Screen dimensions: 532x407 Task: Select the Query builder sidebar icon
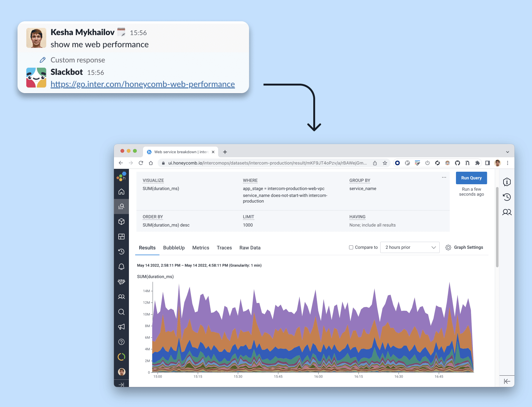click(121, 206)
